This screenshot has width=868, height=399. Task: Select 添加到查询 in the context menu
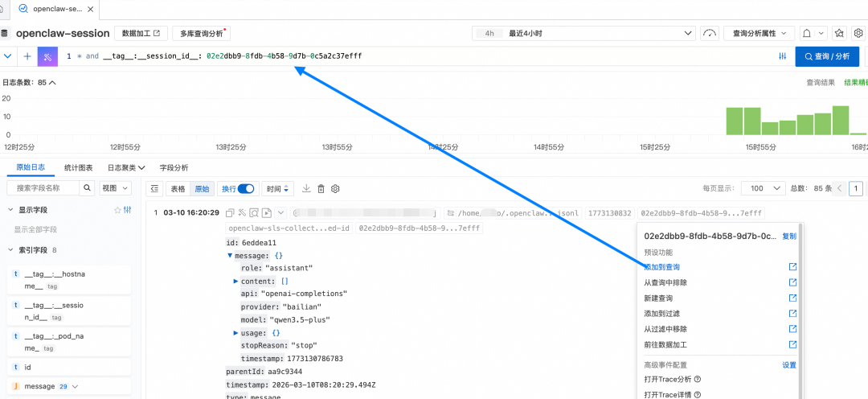pyautogui.click(x=661, y=267)
